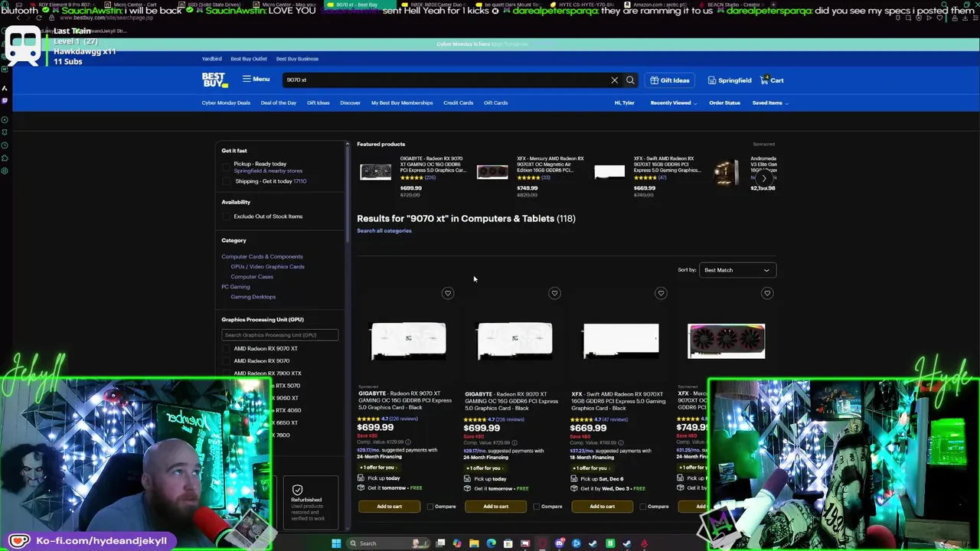This screenshot has width=980, height=551.
Task: Open Credit Cards page
Action: point(458,103)
